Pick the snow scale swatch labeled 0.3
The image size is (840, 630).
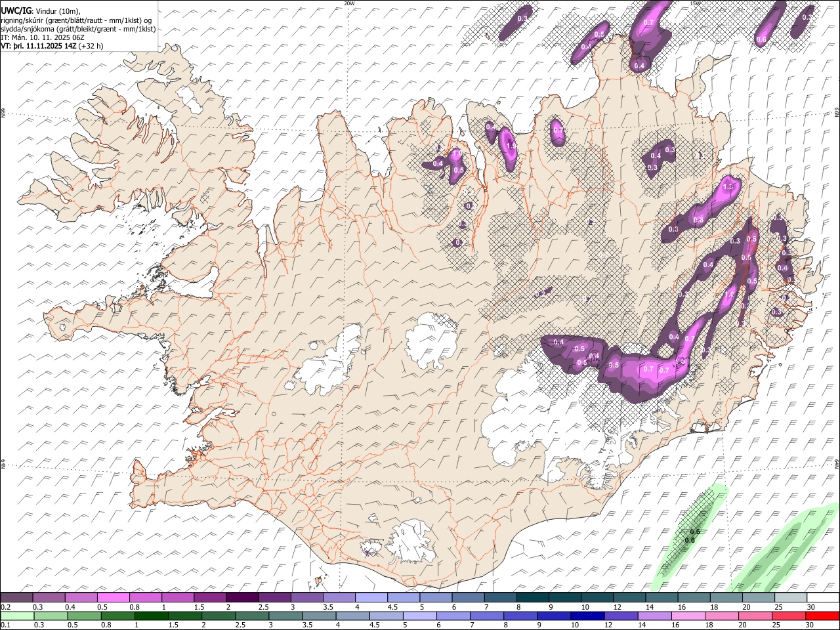click(x=49, y=598)
